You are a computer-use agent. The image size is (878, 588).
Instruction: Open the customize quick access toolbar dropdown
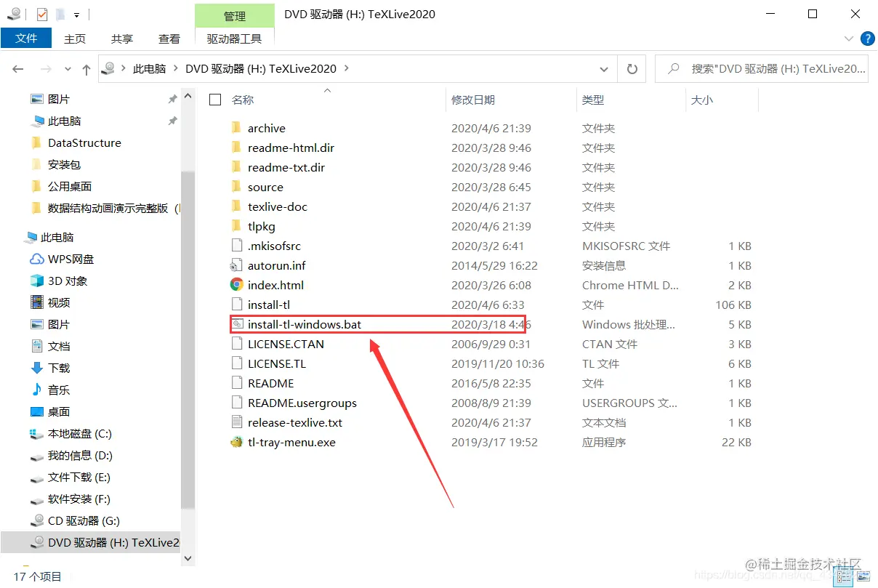[x=76, y=15]
